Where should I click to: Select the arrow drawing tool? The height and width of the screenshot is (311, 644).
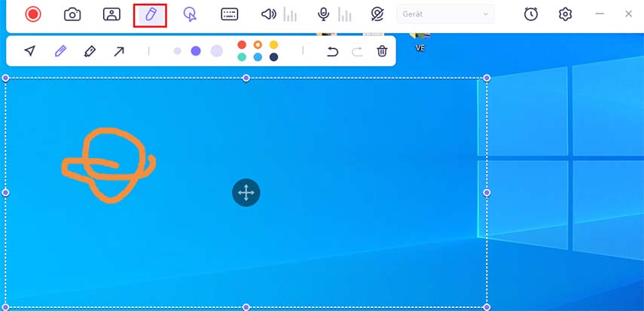coord(119,51)
